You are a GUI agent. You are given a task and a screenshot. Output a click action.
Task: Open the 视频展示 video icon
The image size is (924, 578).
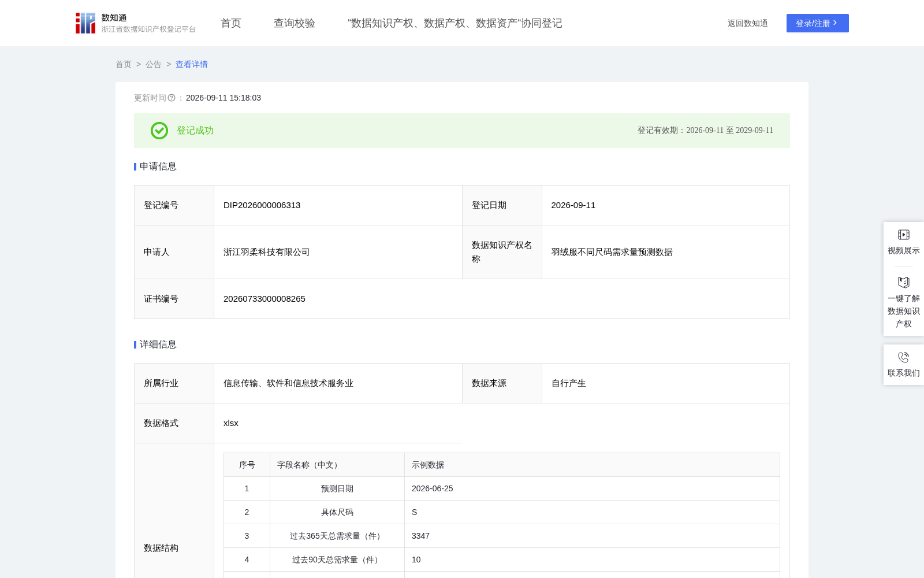pos(904,235)
